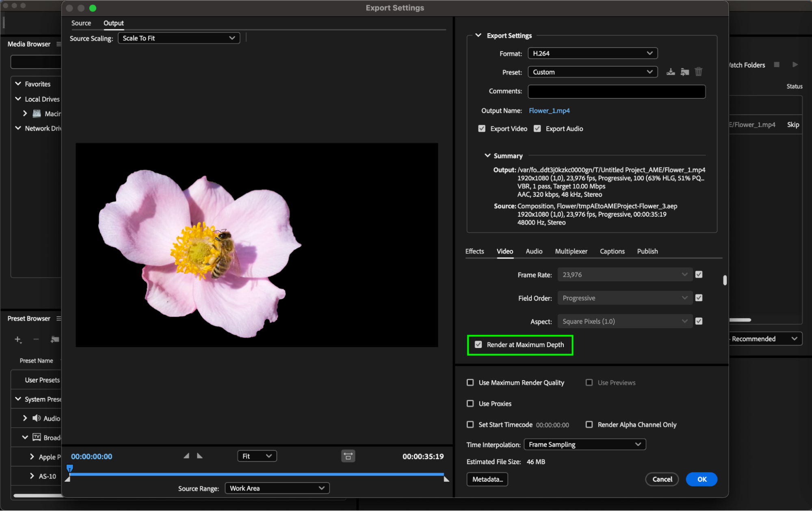812x511 pixels.
Task: Click the aspect ratio correction icon
Action: click(348, 456)
